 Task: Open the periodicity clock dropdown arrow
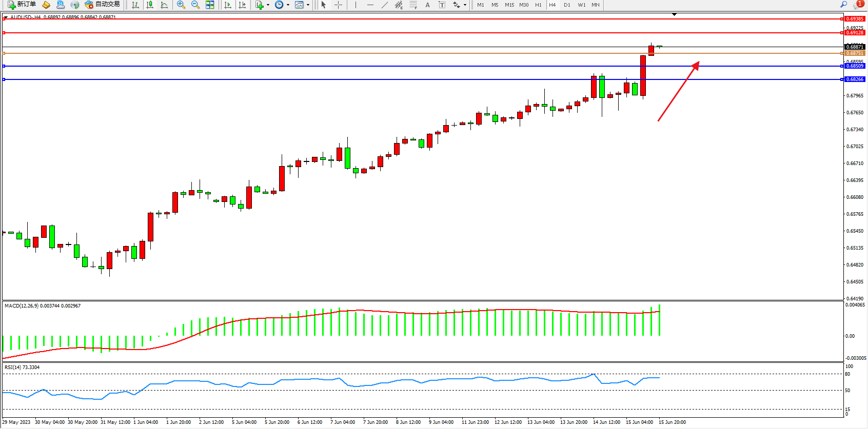(x=288, y=5)
